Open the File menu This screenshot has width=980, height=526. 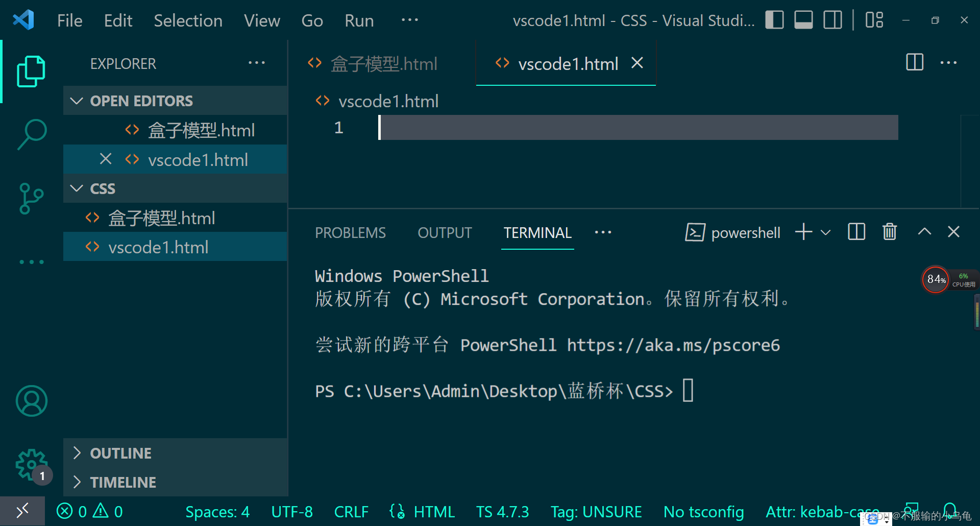point(69,20)
